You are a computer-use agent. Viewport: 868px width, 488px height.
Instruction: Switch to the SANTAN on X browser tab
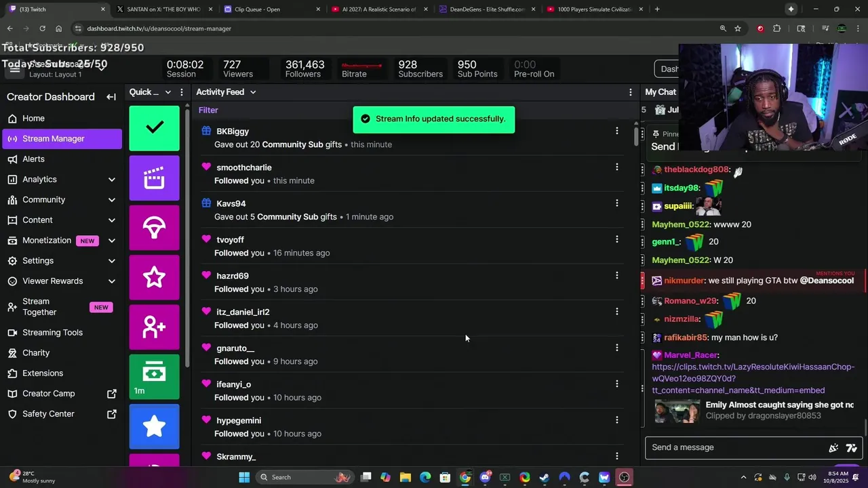tap(163, 9)
